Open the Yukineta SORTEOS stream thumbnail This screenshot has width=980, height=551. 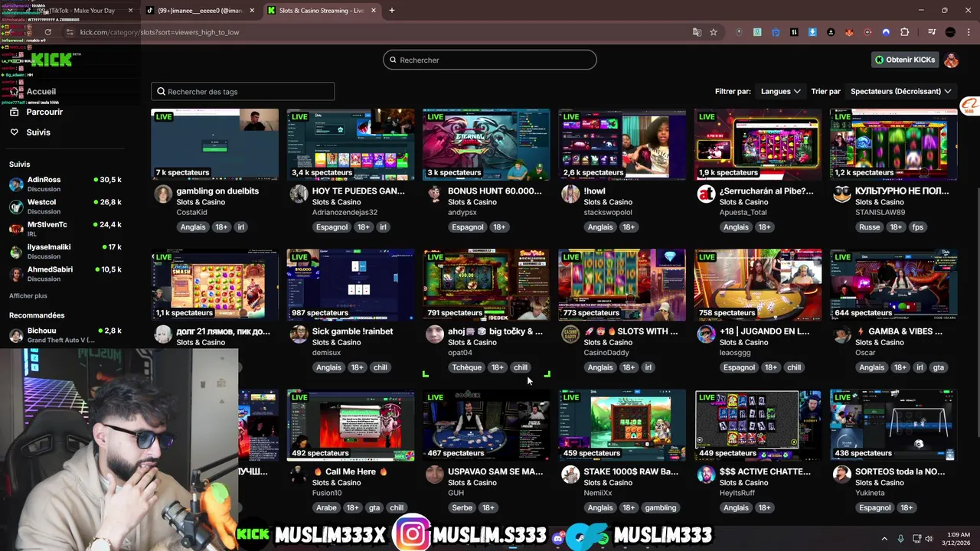(893, 425)
